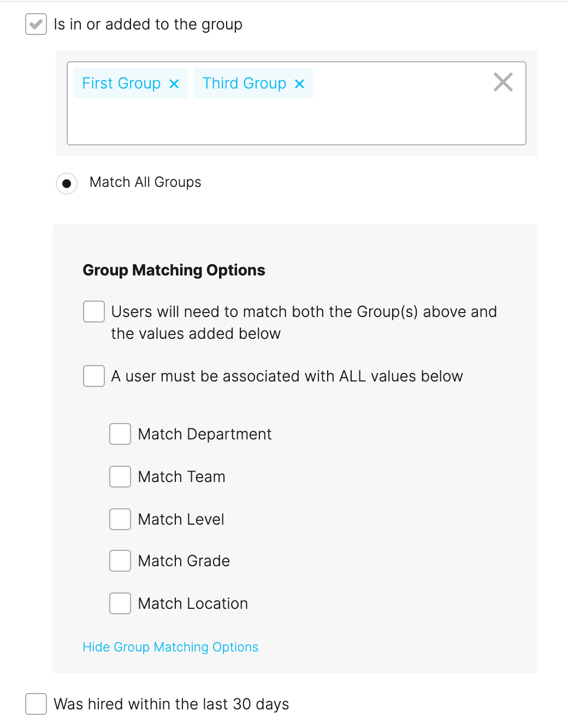Click the Match Location label text
The width and height of the screenshot is (568, 728).
click(x=193, y=603)
